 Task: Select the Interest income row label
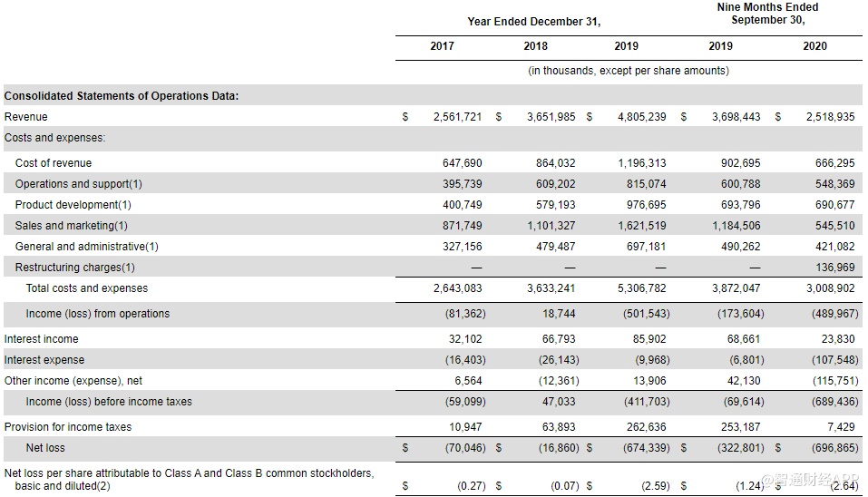pos(42,339)
